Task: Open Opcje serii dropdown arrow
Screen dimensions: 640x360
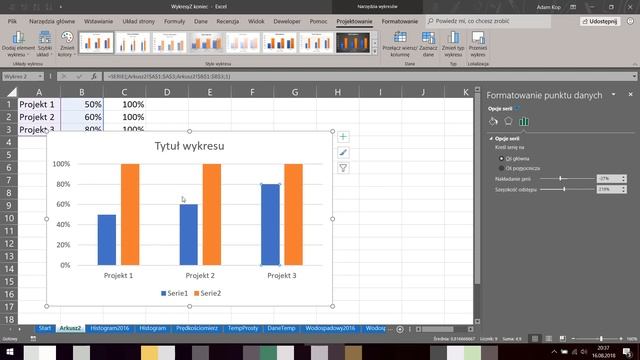Action: pos(517,109)
